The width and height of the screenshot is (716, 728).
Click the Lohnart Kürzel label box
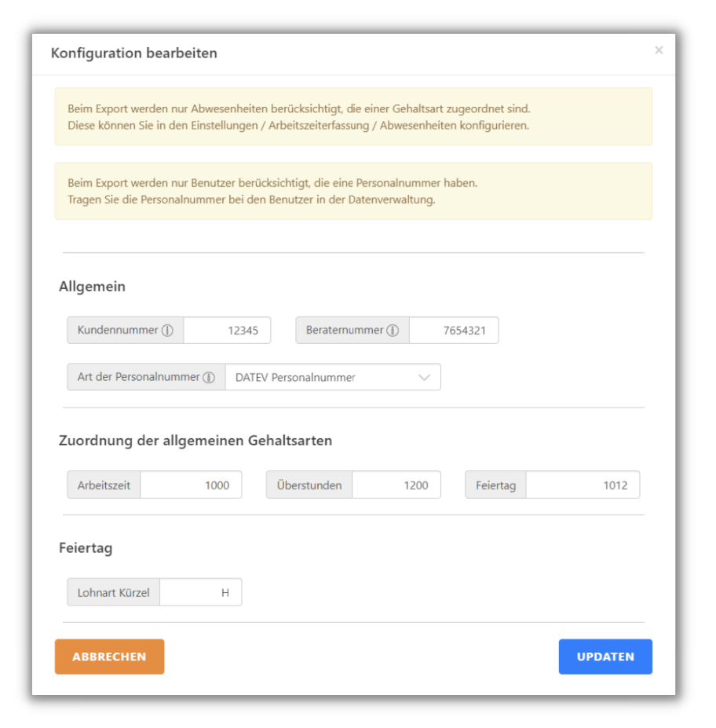coord(114,593)
